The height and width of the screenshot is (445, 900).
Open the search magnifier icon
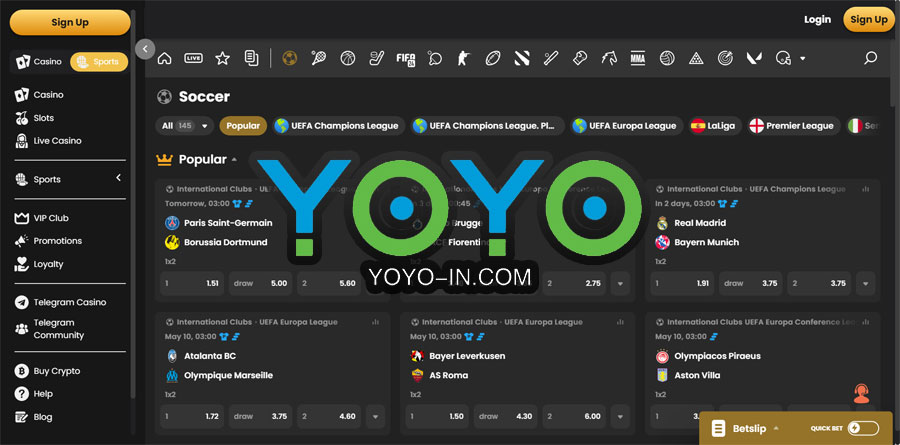point(871,58)
